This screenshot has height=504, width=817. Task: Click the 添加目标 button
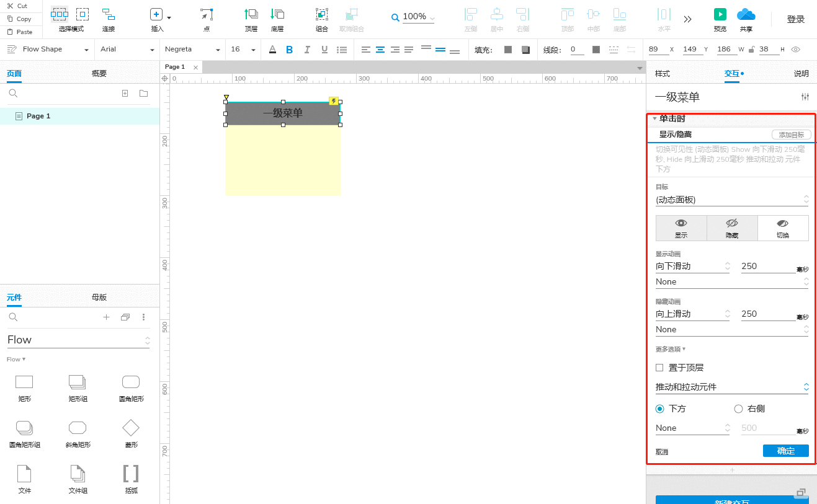(x=792, y=135)
